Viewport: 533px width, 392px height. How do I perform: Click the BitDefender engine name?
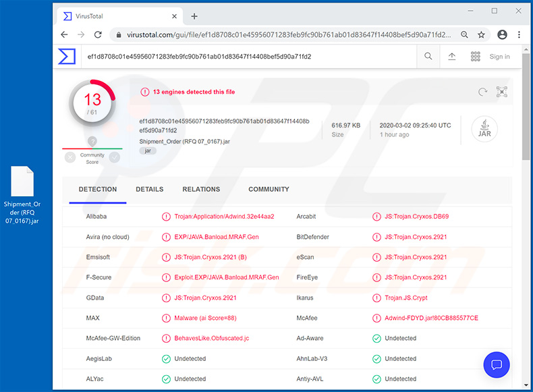click(313, 237)
